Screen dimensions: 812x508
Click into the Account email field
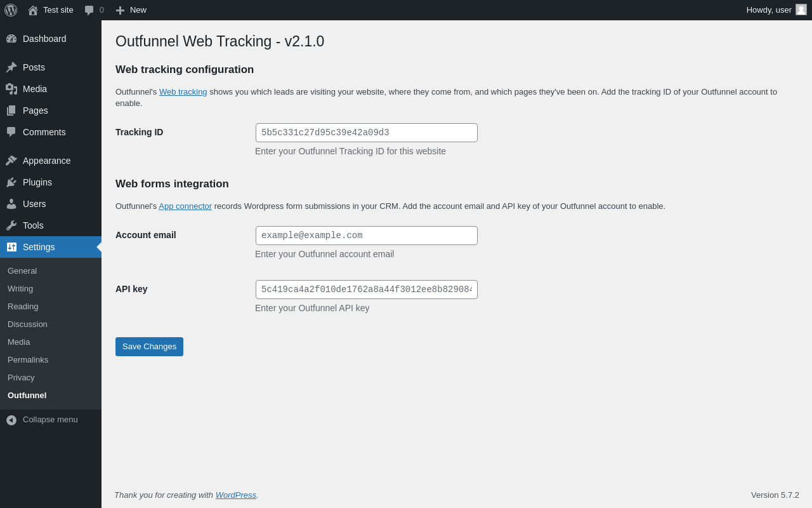[367, 236]
